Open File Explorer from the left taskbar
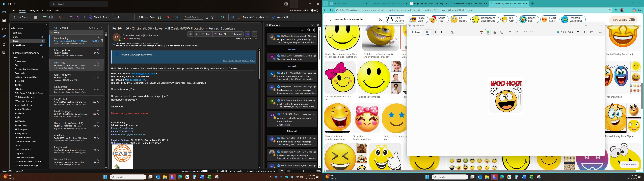Image resolution: width=644 pixels, height=181 pixels. (x=165, y=177)
